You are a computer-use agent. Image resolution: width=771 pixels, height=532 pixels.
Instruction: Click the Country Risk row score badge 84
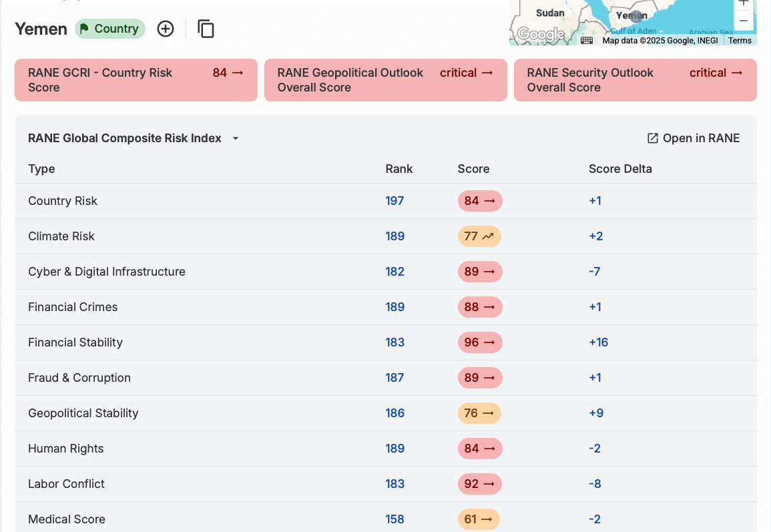480,201
